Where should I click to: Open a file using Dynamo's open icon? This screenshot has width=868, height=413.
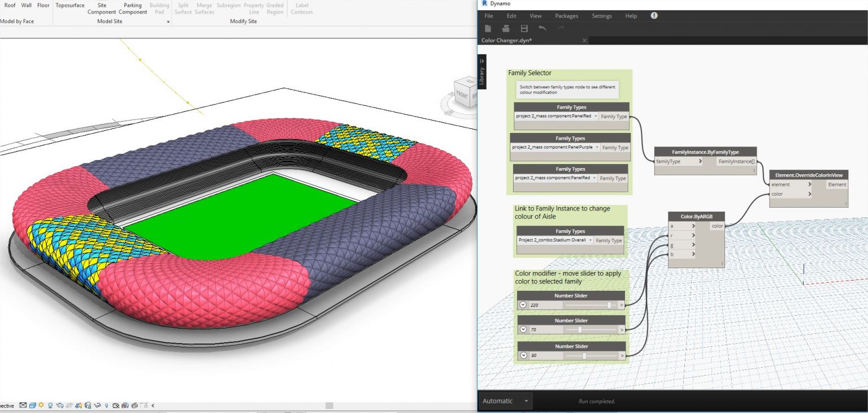(506, 28)
